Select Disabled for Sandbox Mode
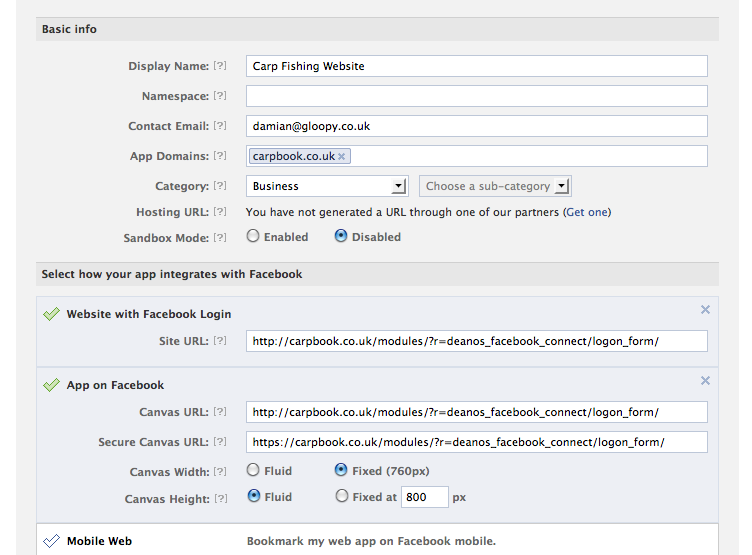Viewport: 752px width, 555px height. pyautogui.click(x=341, y=237)
